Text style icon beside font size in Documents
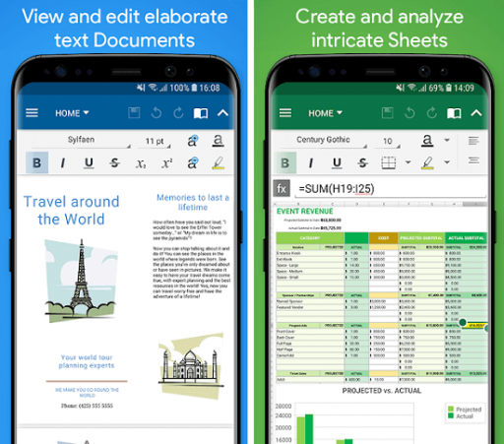The image size is (504, 444). [x=193, y=141]
